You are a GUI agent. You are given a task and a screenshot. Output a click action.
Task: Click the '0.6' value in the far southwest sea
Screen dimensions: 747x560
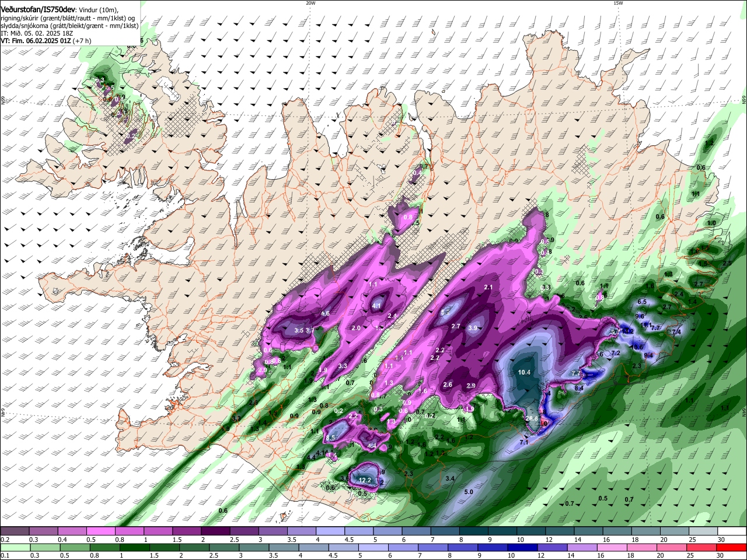click(223, 510)
